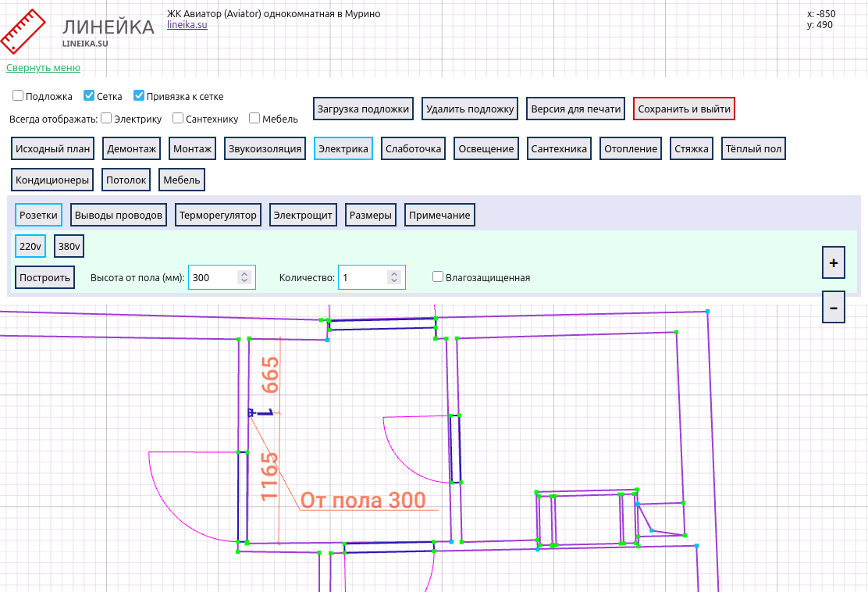Screen dimensions: 868x592
Task: Select the Розетки sub-tab
Action: click(38, 215)
